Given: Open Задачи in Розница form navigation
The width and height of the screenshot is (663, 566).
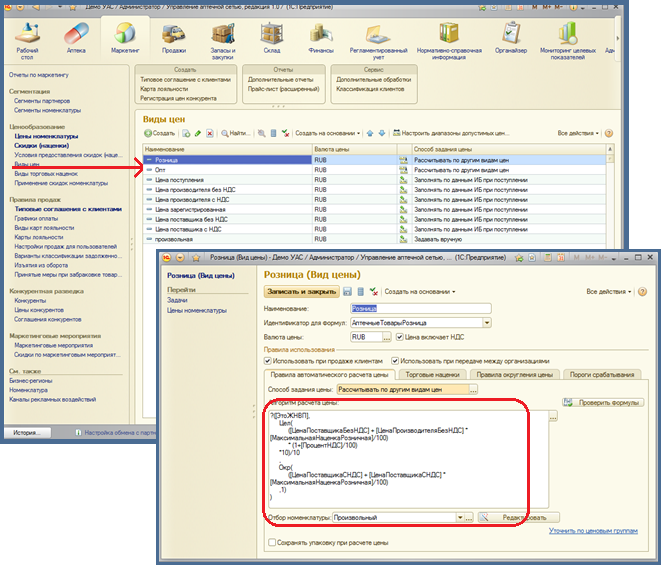Looking at the screenshot, I should point(177,300).
